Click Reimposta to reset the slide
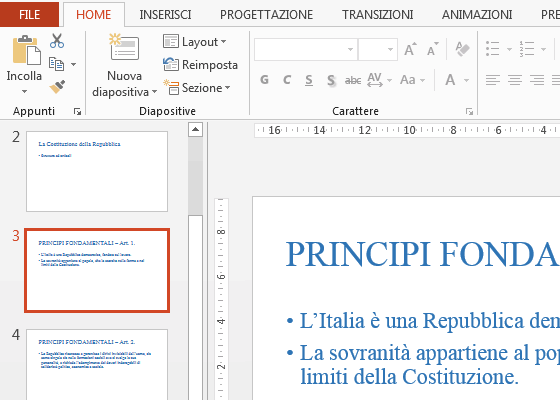Image resolution: width=560 pixels, height=400 pixels. [x=200, y=65]
